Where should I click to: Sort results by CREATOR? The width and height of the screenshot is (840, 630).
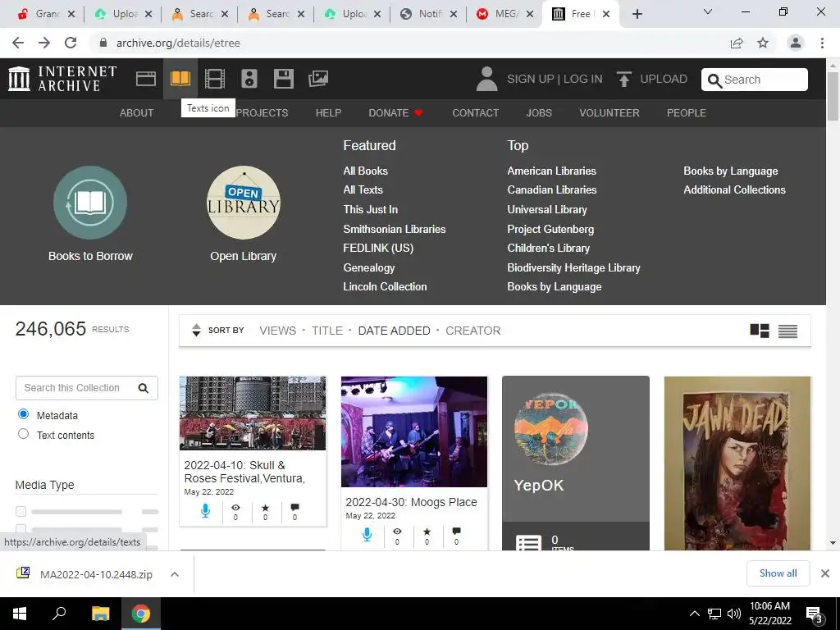pyautogui.click(x=473, y=331)
